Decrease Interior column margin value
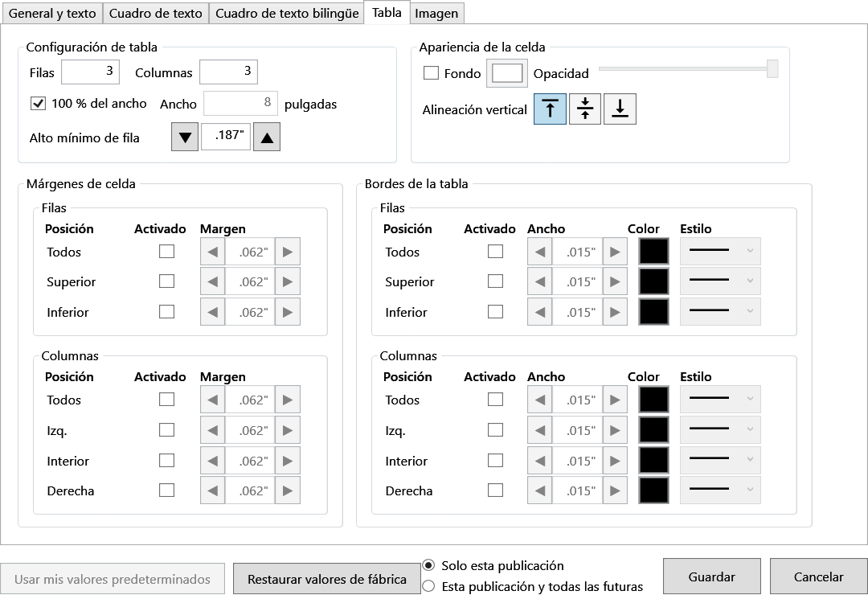Screen dimensions: 868x595 coord(212,461)
